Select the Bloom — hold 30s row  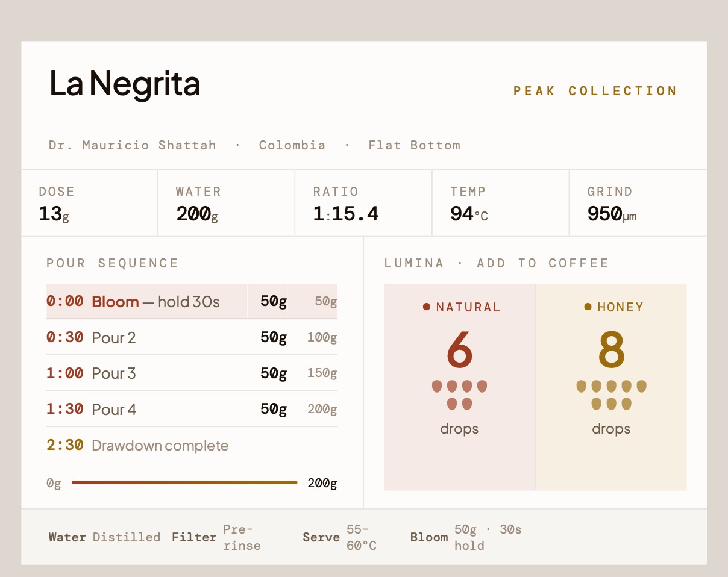(x=192, y=301)
